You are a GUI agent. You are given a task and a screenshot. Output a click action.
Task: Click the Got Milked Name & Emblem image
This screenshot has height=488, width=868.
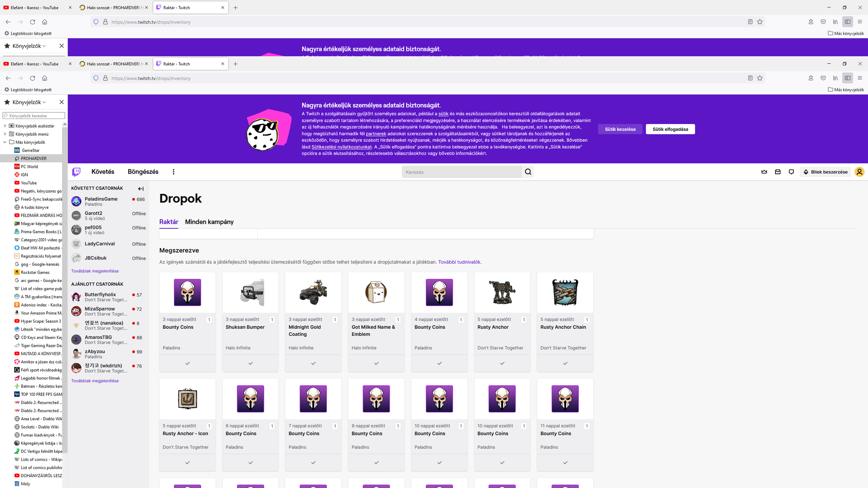click(376, 292)
